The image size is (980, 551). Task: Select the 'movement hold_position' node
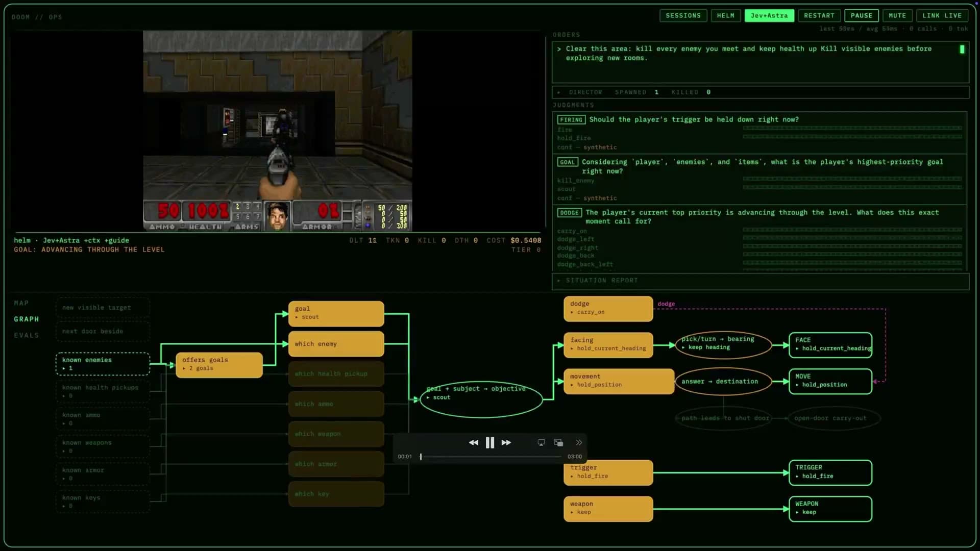point(619,381)
